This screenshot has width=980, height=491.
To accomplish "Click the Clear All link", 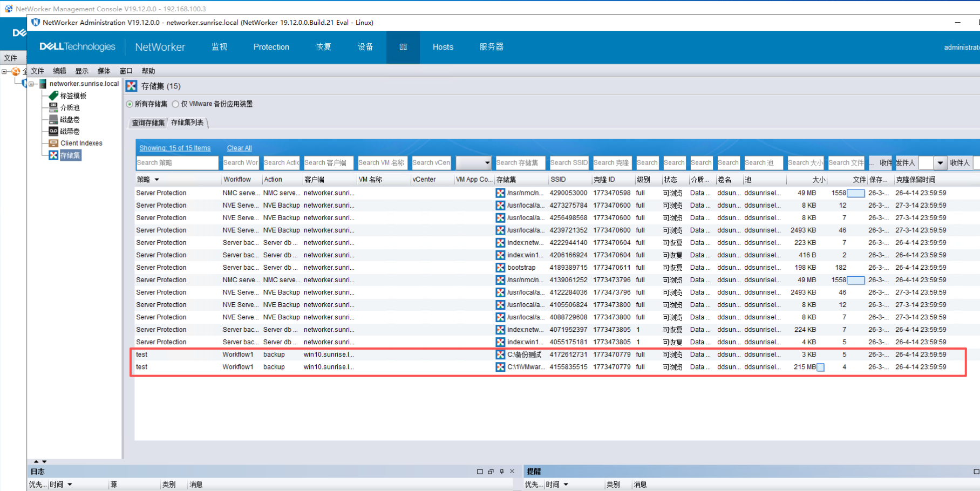I will click(x=239, y=148).
